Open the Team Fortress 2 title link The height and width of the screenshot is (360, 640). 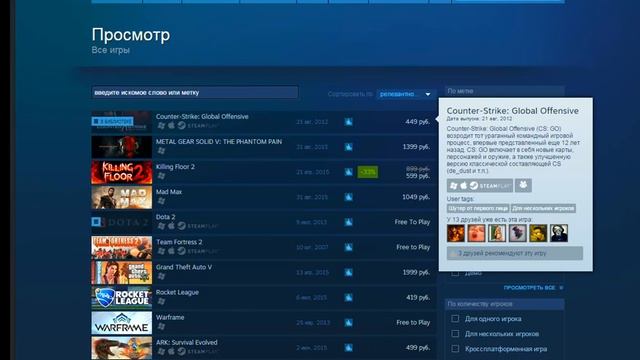tap(179, 242)
